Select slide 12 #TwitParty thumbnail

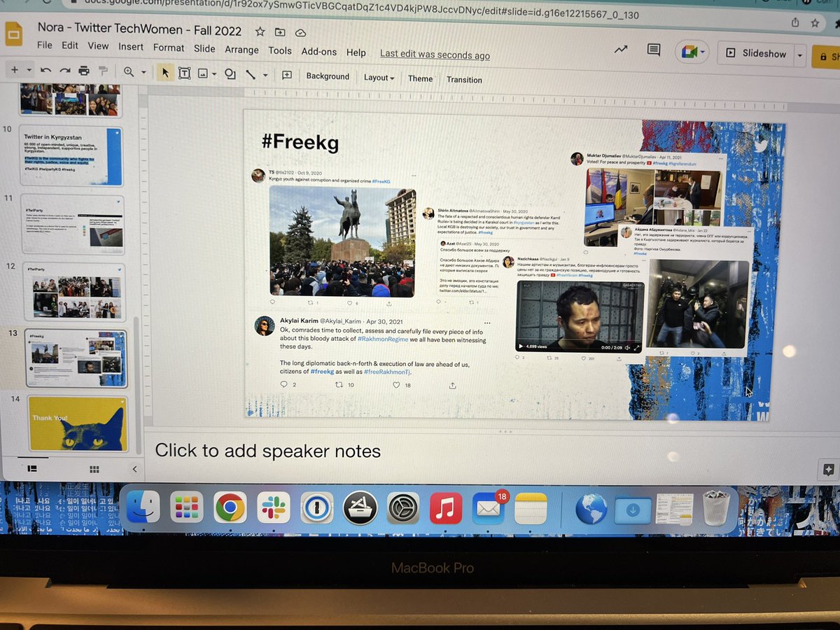[x=74, y=292]
